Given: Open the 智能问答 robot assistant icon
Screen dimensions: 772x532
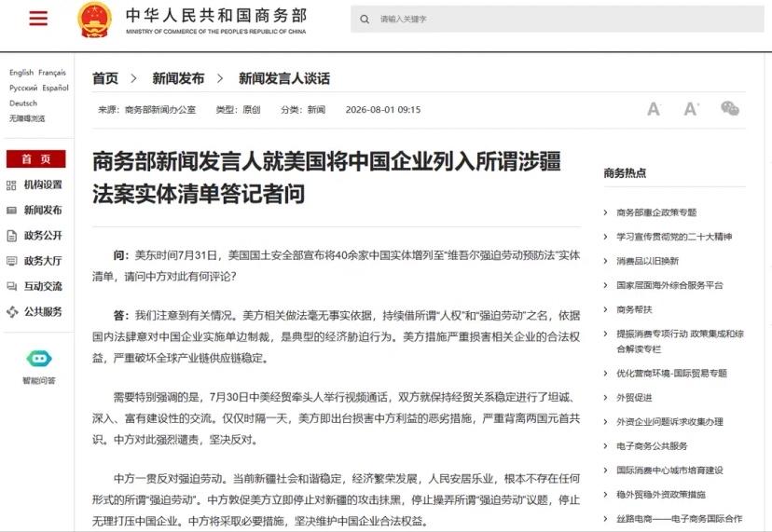Looking at the screenshot, I should [x=39, y=359].
